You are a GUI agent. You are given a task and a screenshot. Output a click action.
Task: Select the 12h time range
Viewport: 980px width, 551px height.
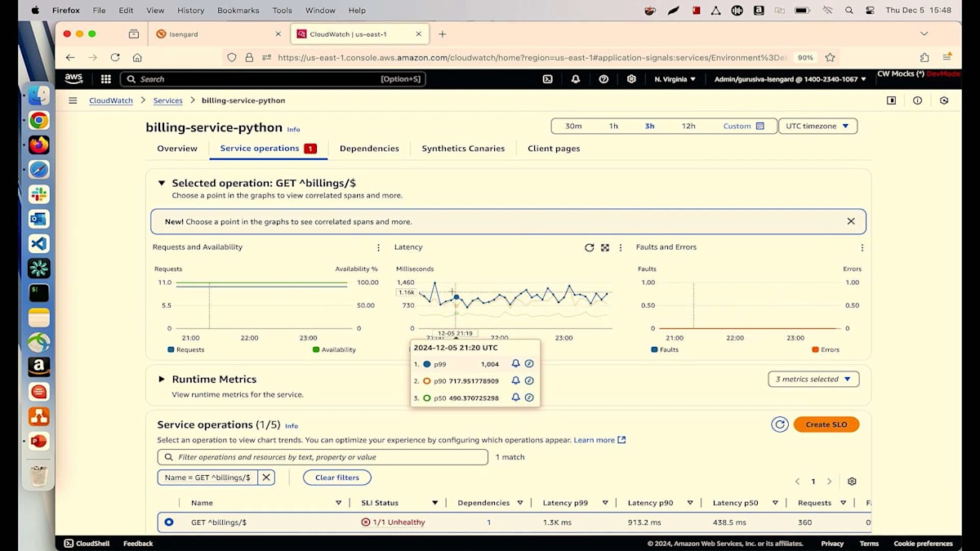(688, 127)
